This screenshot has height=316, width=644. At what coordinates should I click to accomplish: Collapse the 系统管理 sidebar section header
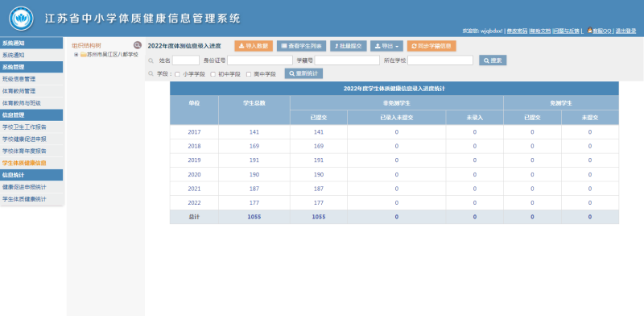point(31,67)
